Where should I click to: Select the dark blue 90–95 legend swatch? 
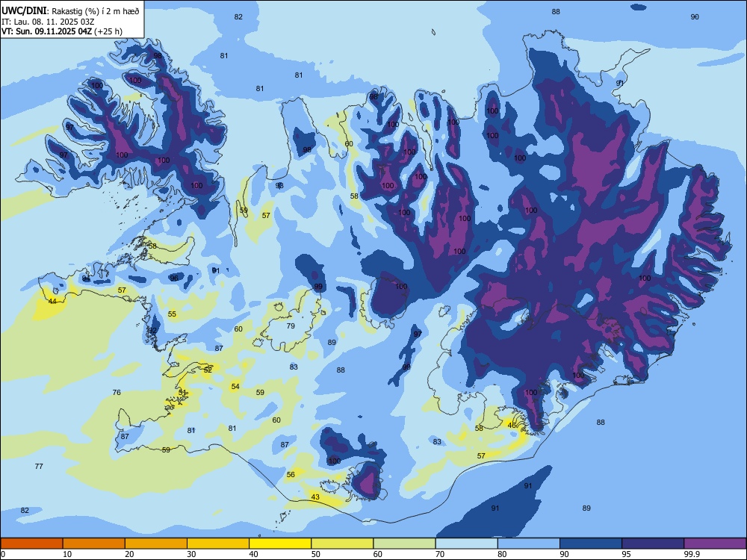coord(591,544)
